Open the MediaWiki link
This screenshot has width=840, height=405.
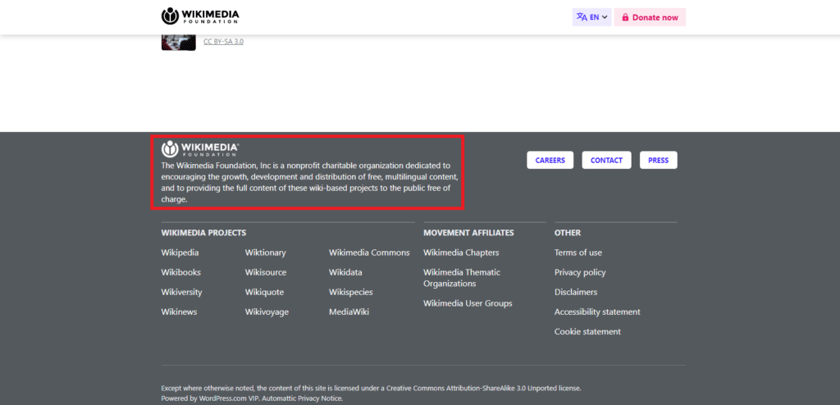click(x=349, y=312)
